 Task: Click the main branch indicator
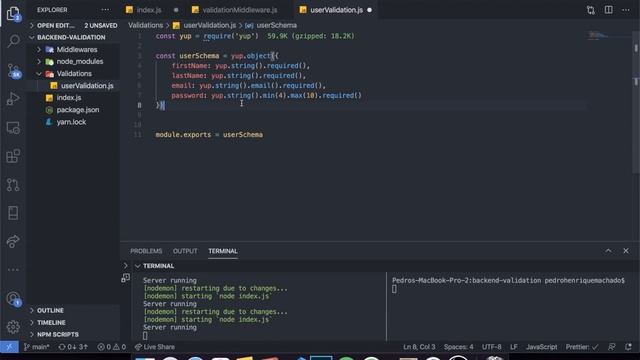[36, 347]
